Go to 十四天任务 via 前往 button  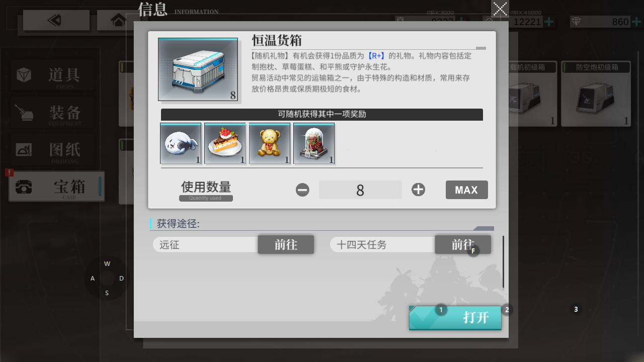click(463, 245)
